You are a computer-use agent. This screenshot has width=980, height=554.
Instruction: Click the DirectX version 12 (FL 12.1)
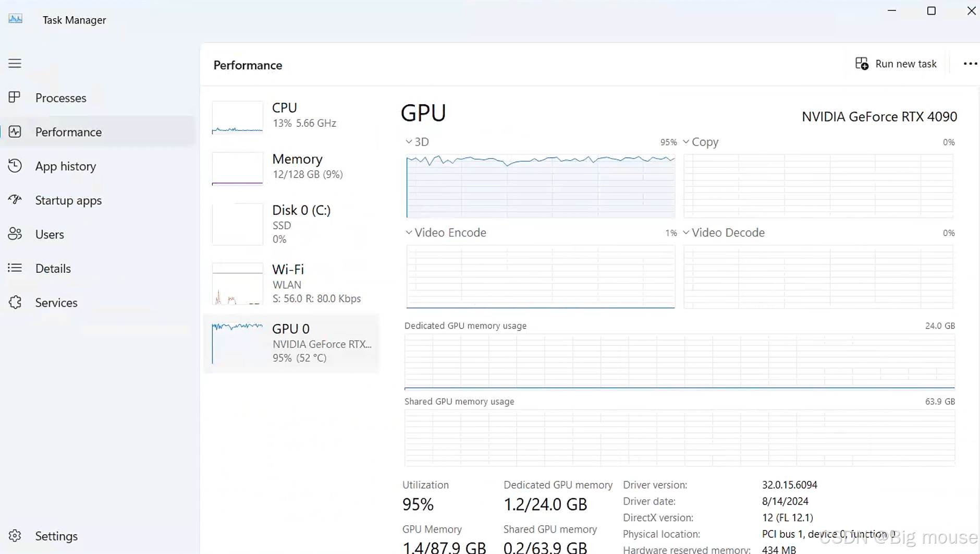pyautogui.click(x=788, y=517)
